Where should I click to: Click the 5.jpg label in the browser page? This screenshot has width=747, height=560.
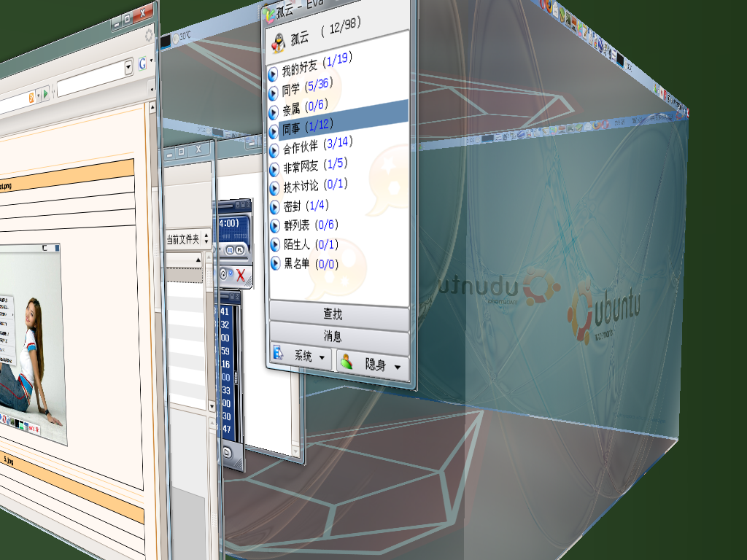tap(9, 460)
